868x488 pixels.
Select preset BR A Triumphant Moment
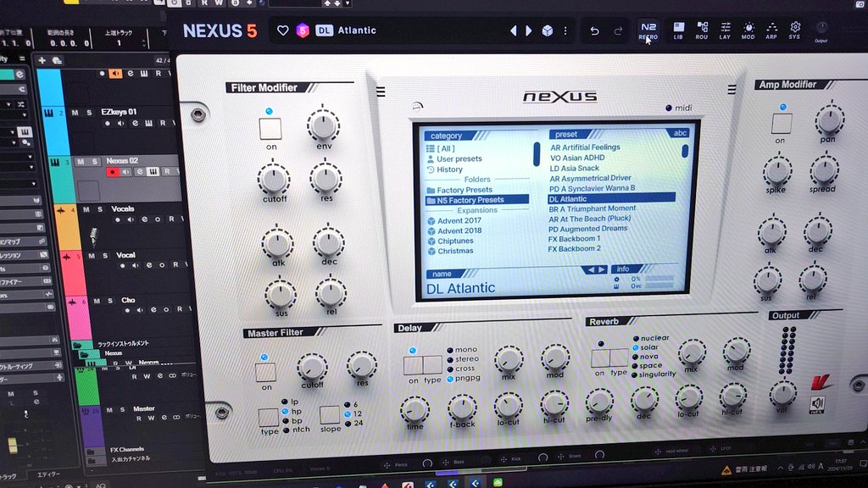592,208
